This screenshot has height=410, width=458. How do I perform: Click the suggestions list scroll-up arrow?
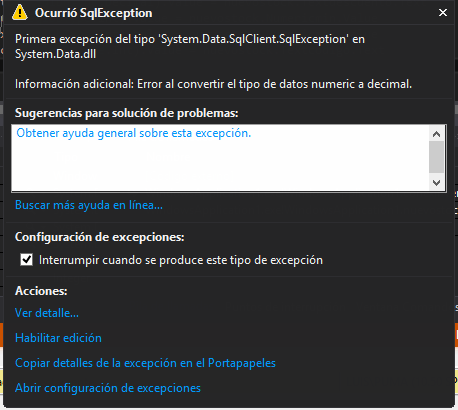[436, 134]
